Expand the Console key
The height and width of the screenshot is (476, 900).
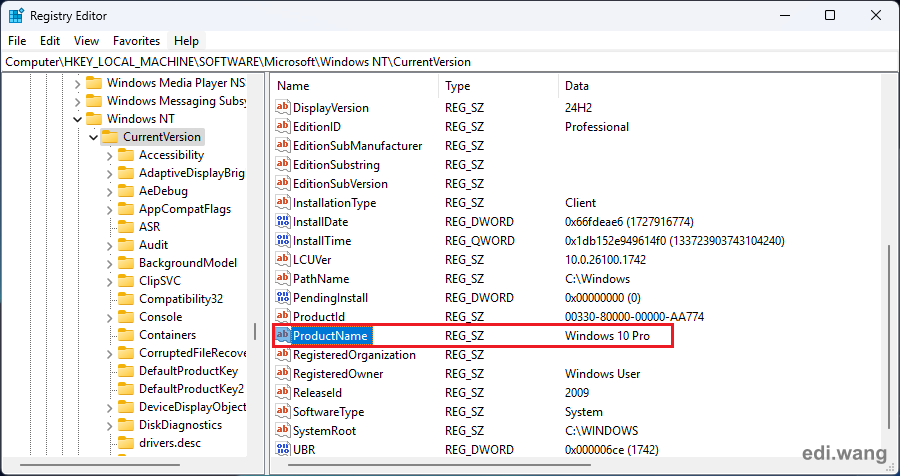110,318
